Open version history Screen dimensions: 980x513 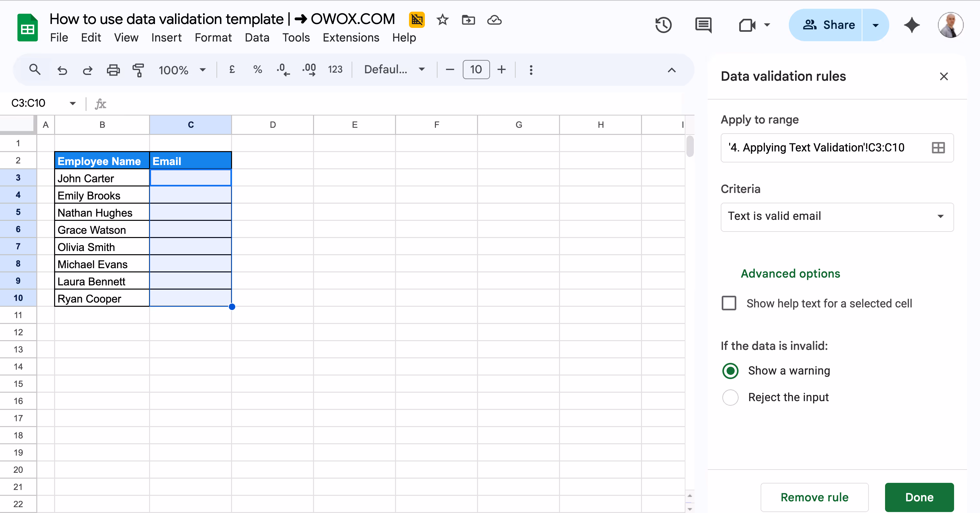[x=663, y=25]
